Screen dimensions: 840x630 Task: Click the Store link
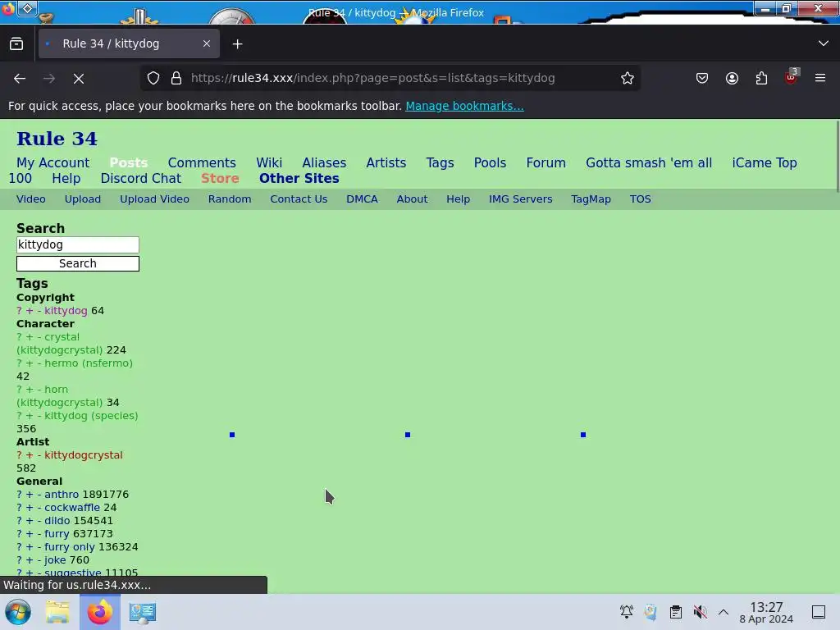point(220,178)
